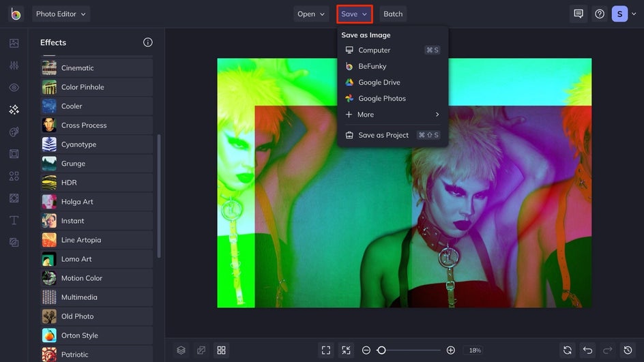Select the Multimedia effect
This screenshot has height=362, width=644.
click(97, 297)
